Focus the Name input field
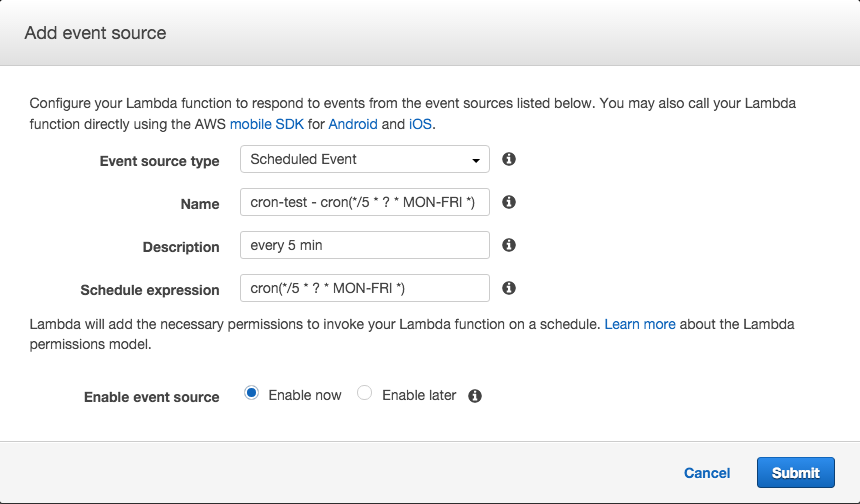Viewport: 860px width, 504px height. tap(365, 202)
